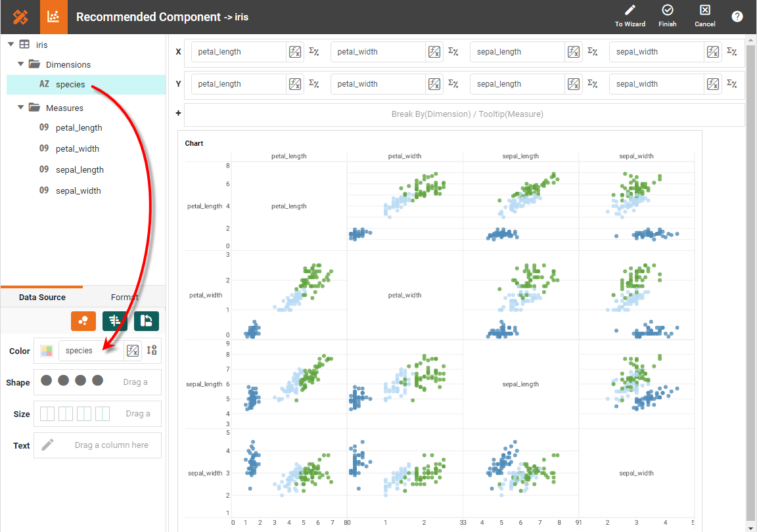Select the orange scatter chart type button

click(x=83, y=321)
